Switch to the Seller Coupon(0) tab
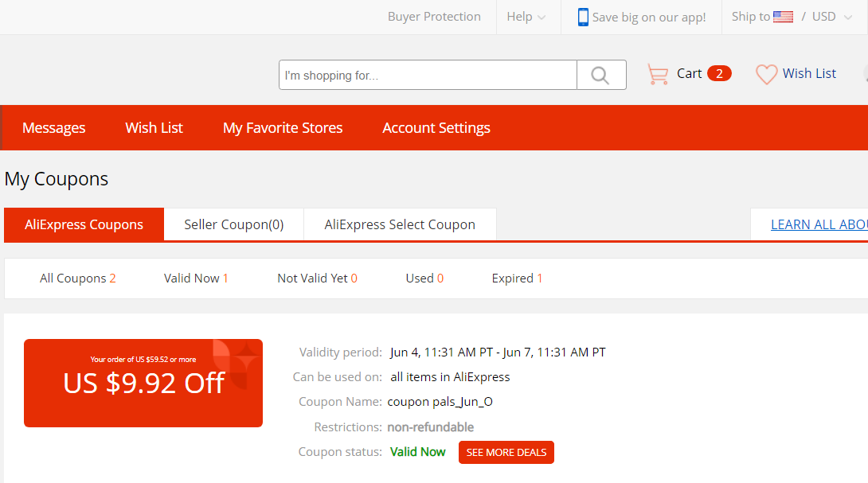 tap(233, 224)
